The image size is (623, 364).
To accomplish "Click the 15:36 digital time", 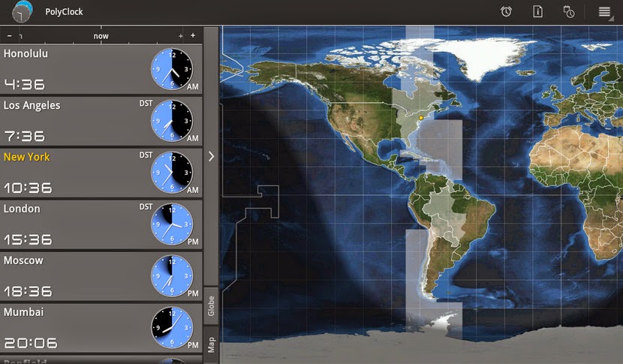I will coord(28,239).
